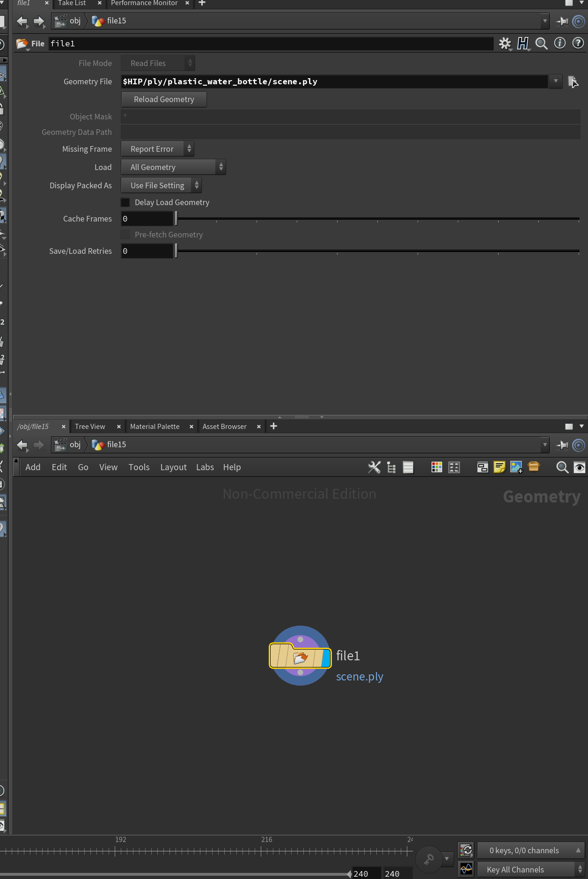This screenshot has width=588, height=879.
Task: Add a sticky note to the network
Action: coord(500,467)
